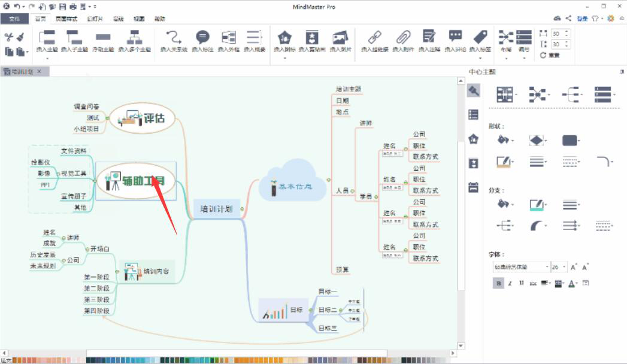Increase font size with the larger A button
Image resolution: width=627 pixels, height=364 pixels.
[574, 267]
